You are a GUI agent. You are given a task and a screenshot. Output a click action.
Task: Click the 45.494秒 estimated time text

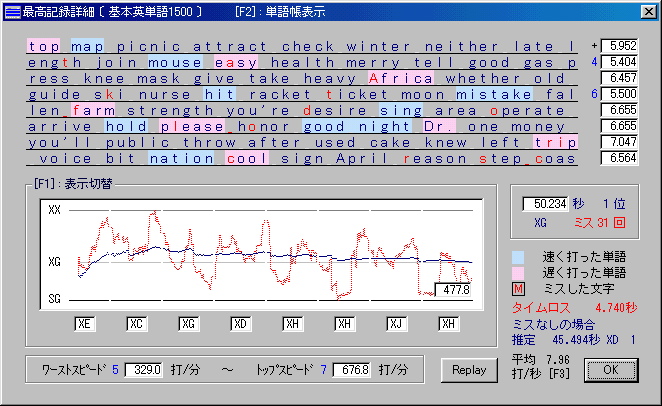(576, 340)
